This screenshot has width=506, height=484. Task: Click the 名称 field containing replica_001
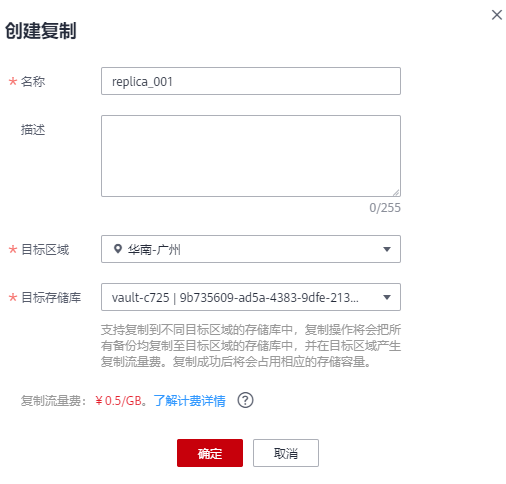click(x=251, y=81)
